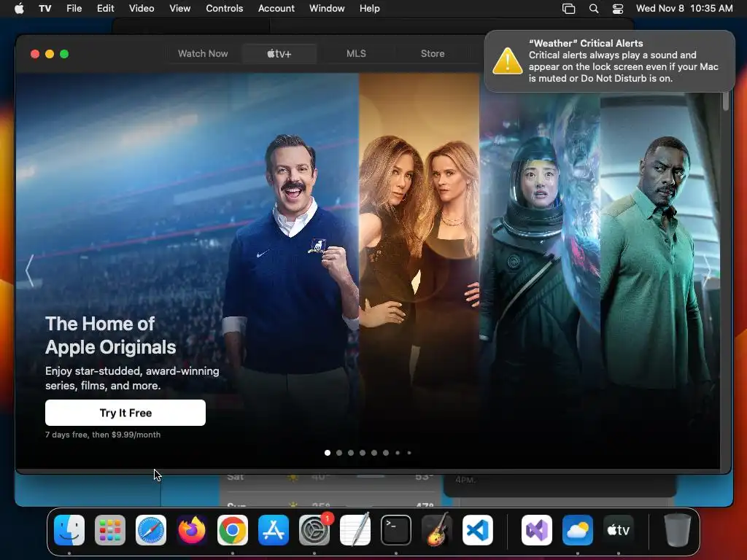Launch Safari from the Dock
The image size is (747, 560).
(151, 530)
